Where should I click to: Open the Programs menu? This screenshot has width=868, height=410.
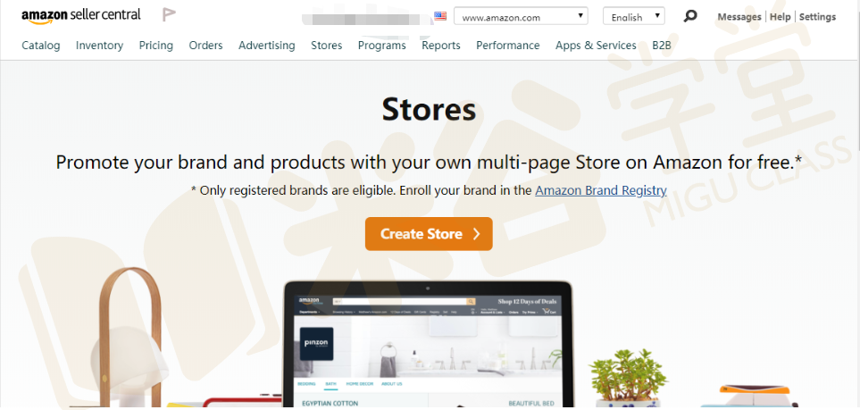382,46
